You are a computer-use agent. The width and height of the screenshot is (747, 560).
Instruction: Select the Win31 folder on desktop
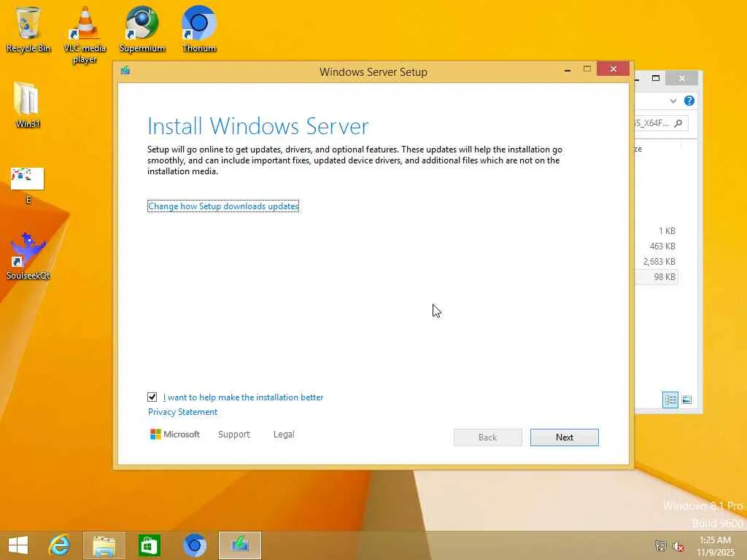(28, 105)
